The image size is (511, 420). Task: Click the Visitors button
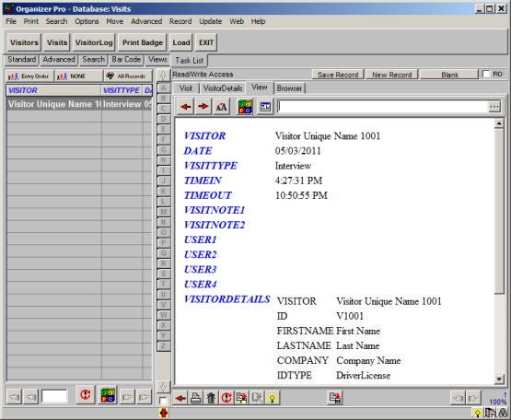coord(24,42)
